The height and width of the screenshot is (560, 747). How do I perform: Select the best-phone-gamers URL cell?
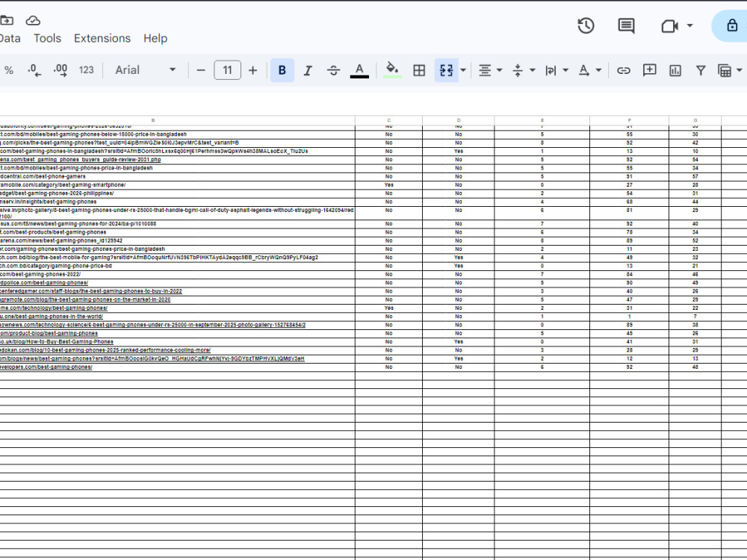(177, 176)
